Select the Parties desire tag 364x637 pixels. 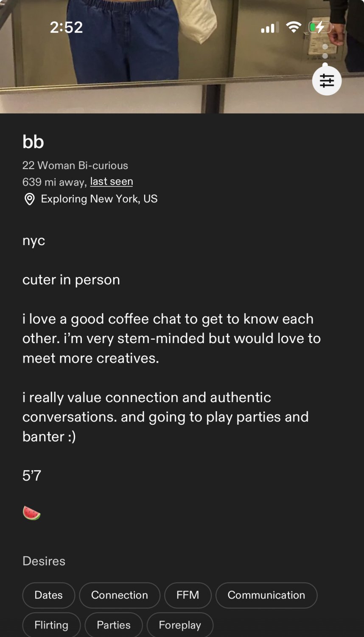(114, 625)
